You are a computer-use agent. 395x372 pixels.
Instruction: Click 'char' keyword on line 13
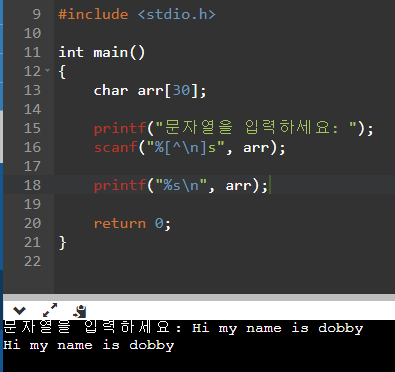tap(111, 90)
